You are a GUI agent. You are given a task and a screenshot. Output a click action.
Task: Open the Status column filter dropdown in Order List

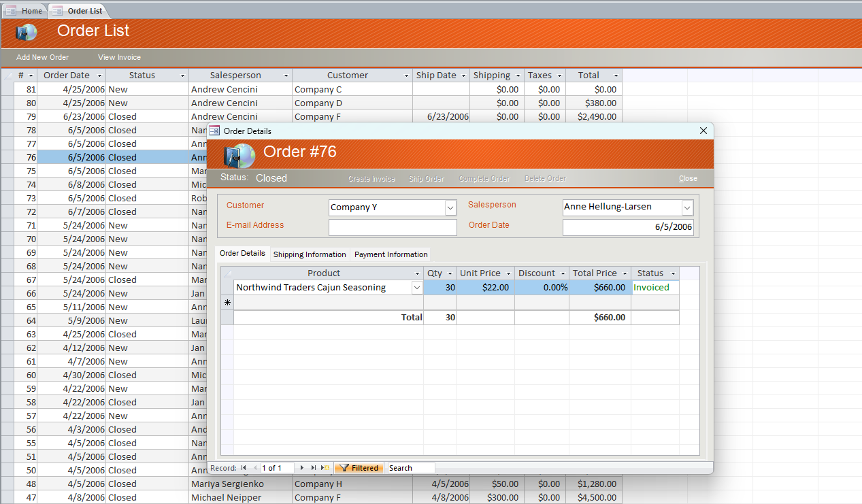tap(182, 75)
